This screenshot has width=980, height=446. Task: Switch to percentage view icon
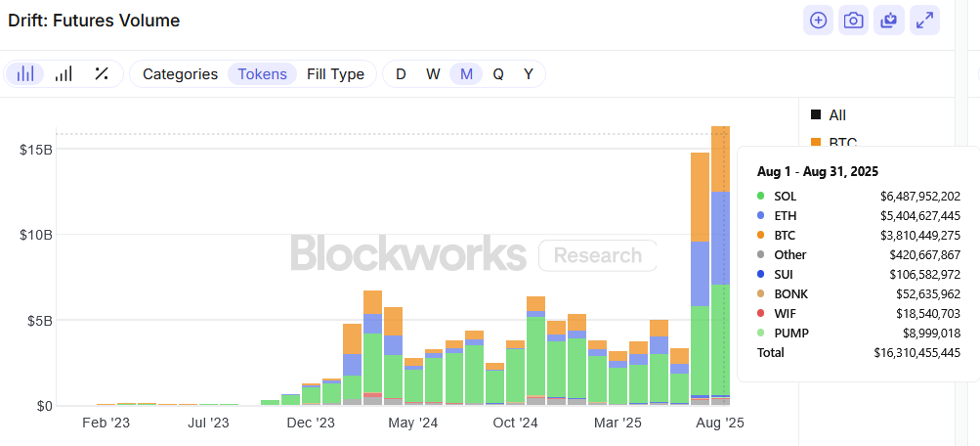tap(102, 73)
